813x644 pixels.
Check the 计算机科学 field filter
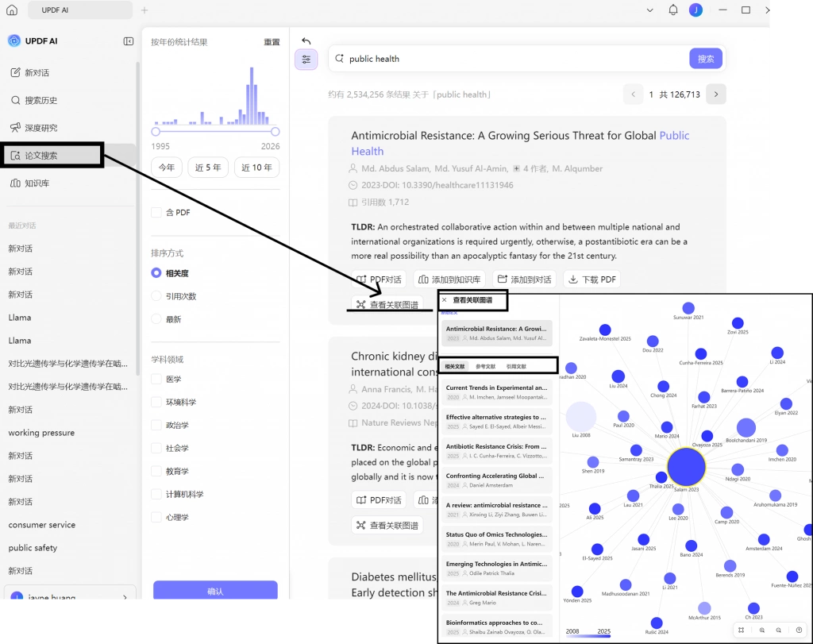click(156, 494)
